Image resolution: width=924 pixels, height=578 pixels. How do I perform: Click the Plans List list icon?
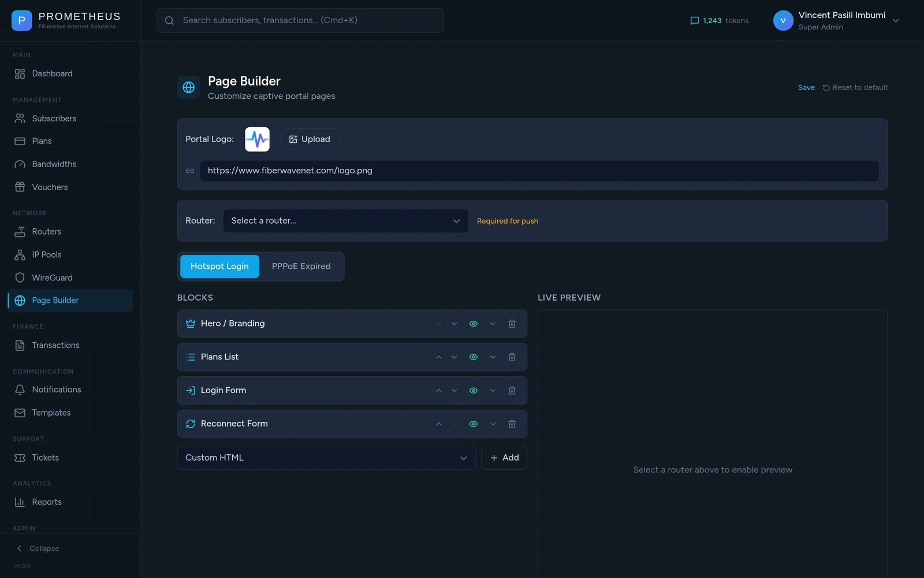(190, 357)
